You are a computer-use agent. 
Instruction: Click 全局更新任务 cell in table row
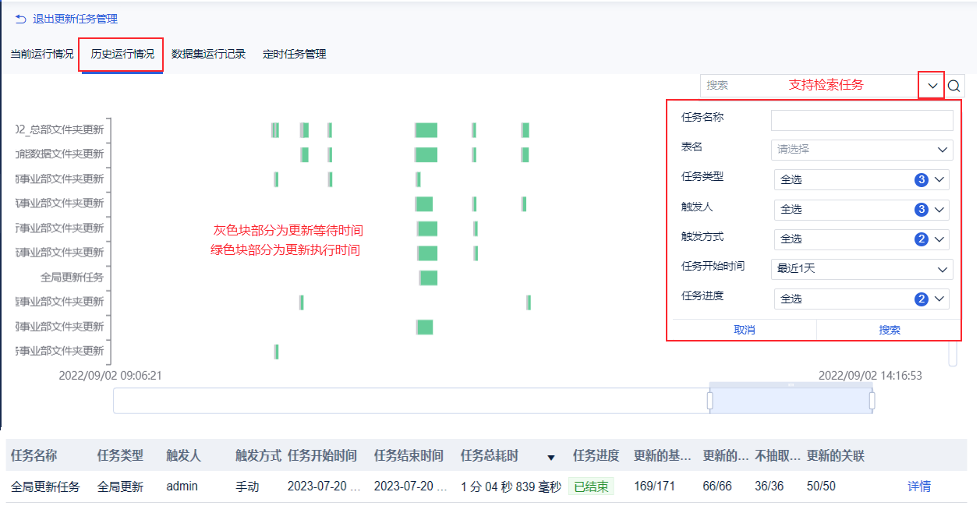click(x=45, y=487)
